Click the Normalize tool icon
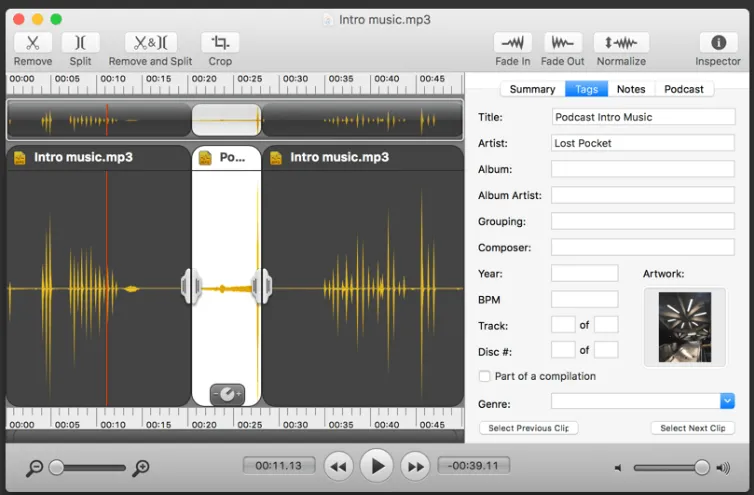 pyautogui.click(x=621, y=43)
